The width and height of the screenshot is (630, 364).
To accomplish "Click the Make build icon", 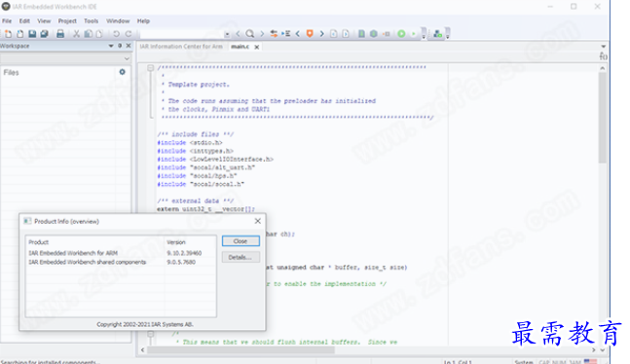I will [x=374, y=34].
